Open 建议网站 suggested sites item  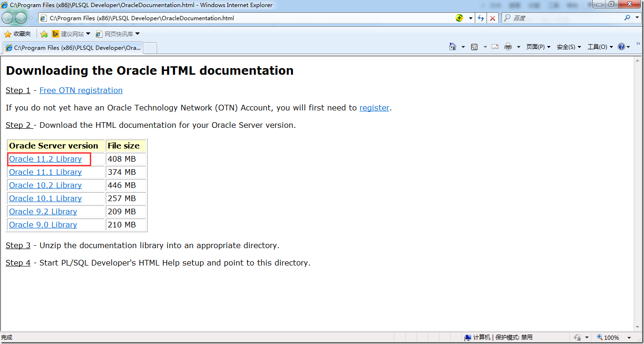tap(71, 34)
